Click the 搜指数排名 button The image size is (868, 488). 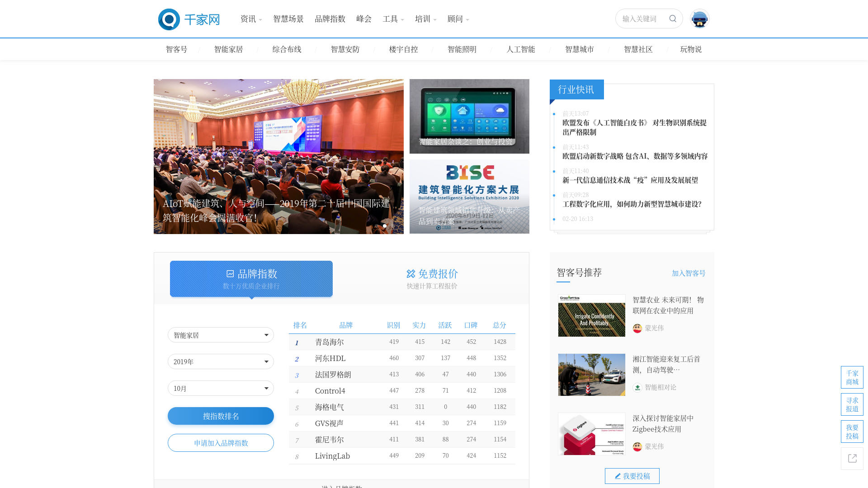(221, 416)
